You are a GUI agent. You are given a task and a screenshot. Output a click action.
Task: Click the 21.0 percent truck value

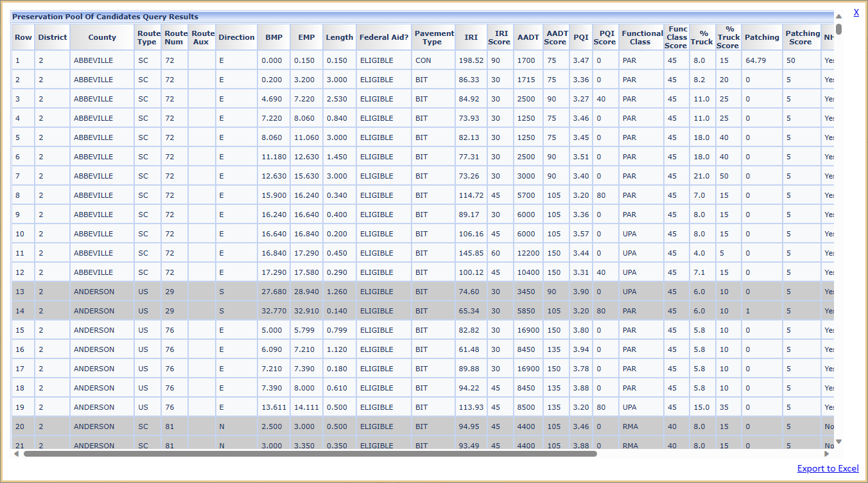(702, 176)
